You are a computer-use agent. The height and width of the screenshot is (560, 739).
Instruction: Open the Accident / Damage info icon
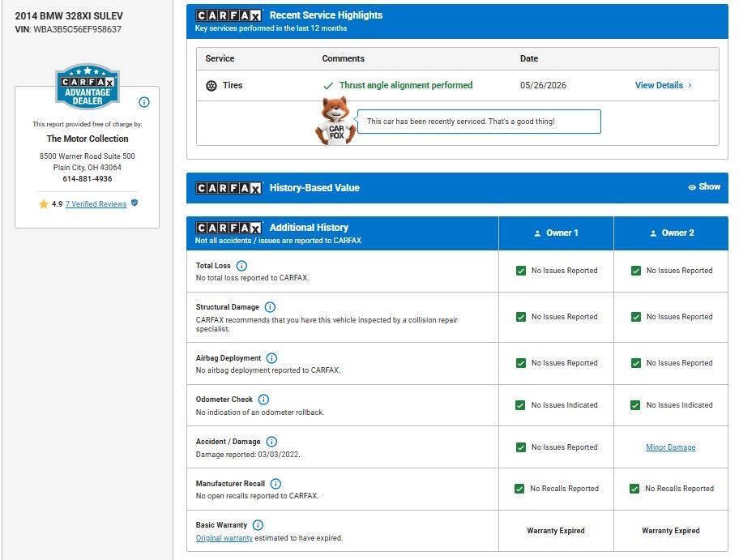pyautogui.click(x=272, y=441)
